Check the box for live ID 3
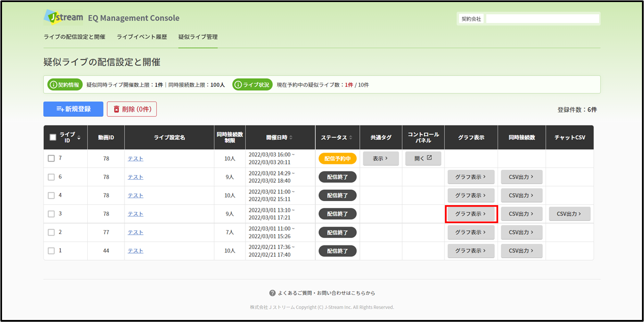The width and height of the screenshot is (644, 322). (51, 214)
